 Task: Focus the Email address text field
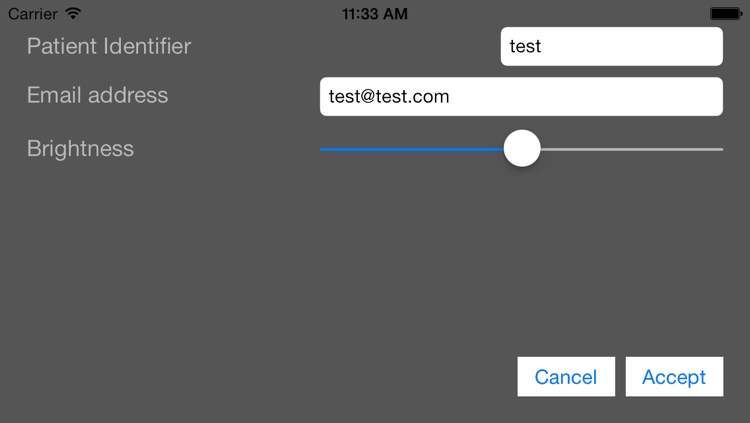tap(520, 97)
